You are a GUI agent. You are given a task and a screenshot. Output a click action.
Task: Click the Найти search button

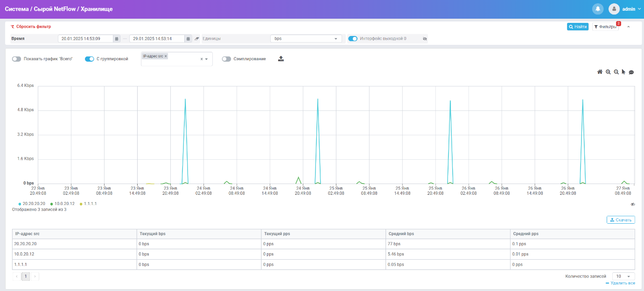coord(578,27)
